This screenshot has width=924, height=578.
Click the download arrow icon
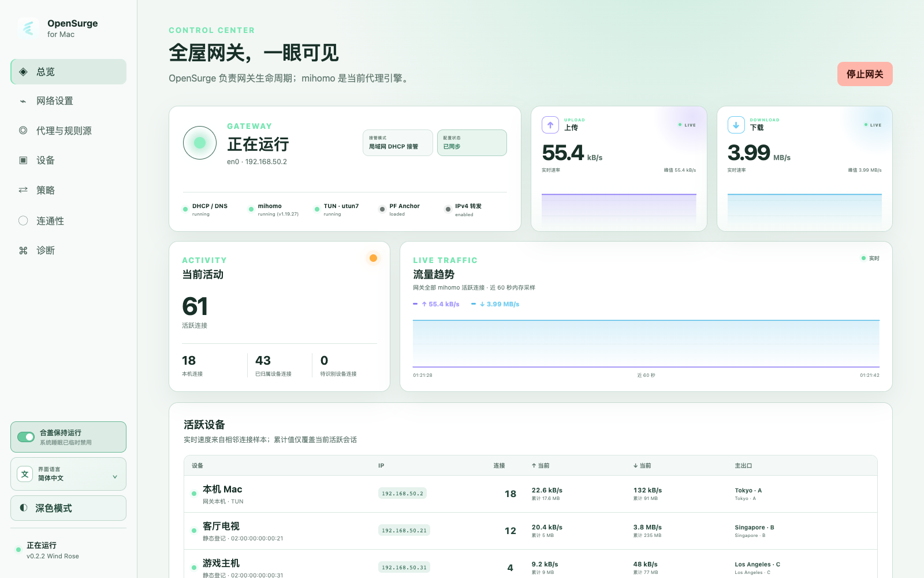pyautogui.click(x=736, y=125)
